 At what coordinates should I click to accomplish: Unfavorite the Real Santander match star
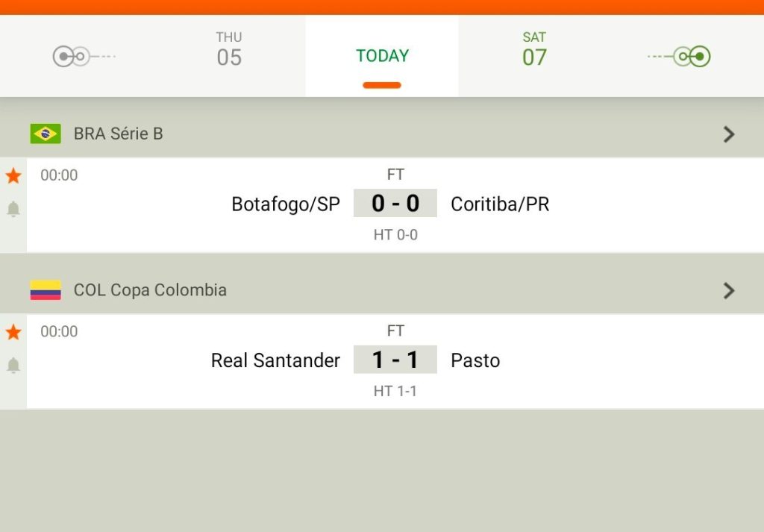13,332
